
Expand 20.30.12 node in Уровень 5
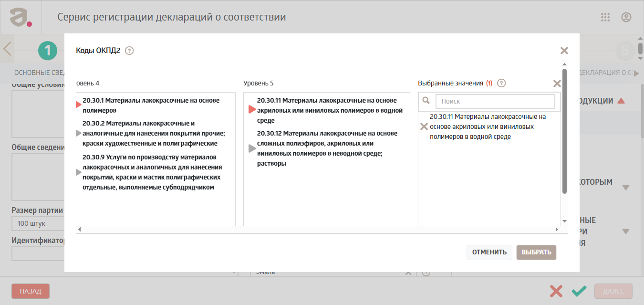point(252,148)
